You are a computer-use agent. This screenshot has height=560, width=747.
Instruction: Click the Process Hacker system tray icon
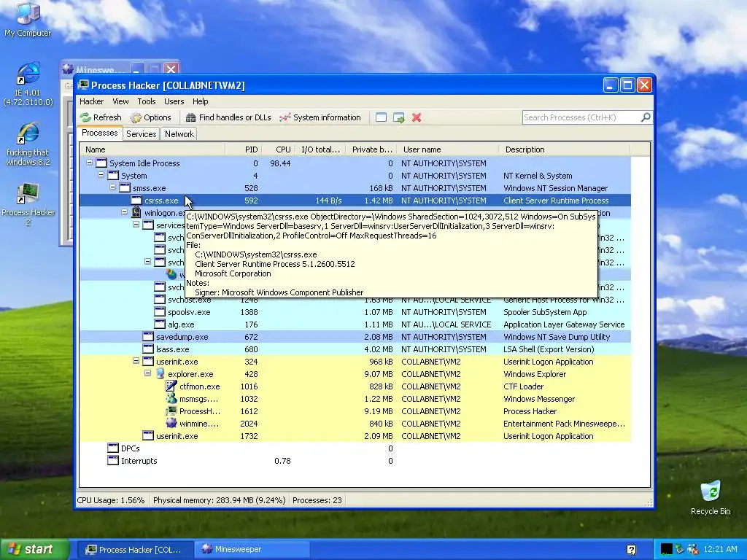click(x=666, y=549)
